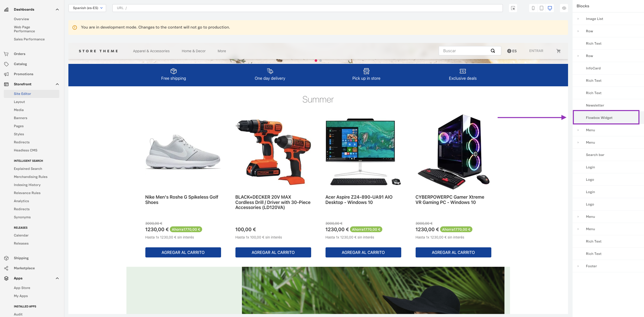Image resolution: width=644 pixels, height=317 pixels.
Task: Switch to tablet device preview icon
Action: tap(541, 8)
